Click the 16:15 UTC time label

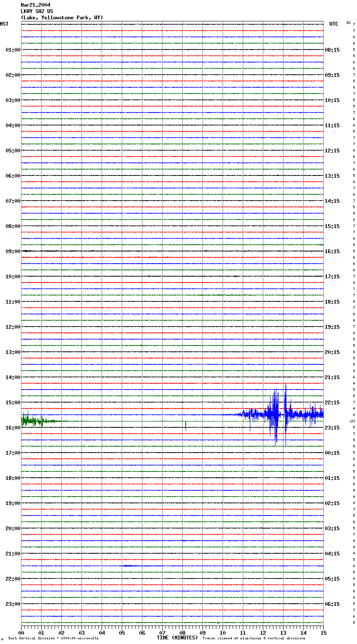(x=332, y=251)
